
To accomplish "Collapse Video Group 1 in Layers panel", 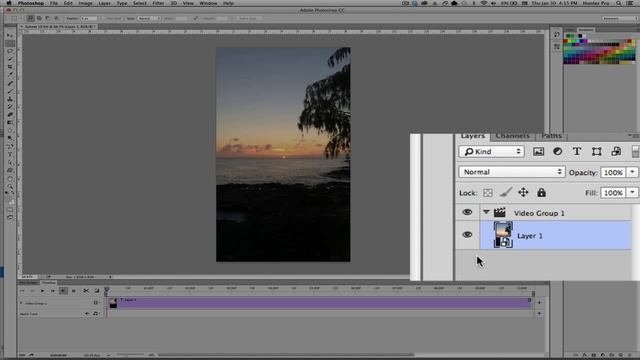I will (486, 212).
